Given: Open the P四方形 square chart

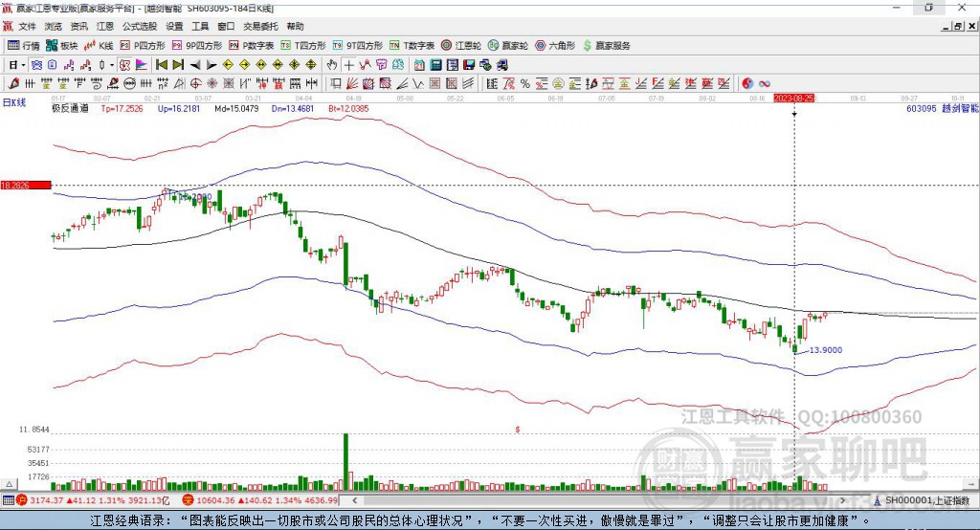Looking at the screenshot, I should pyautogui.click(x=143, y=46).
